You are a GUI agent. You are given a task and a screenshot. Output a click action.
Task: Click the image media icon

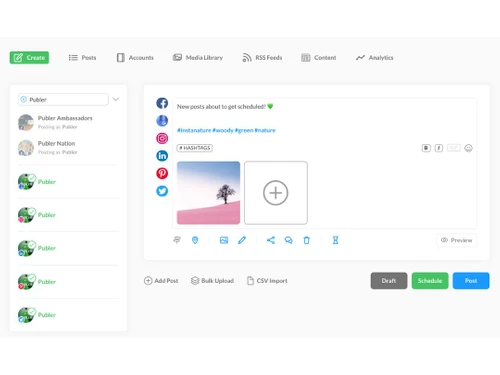coord(224,240)
